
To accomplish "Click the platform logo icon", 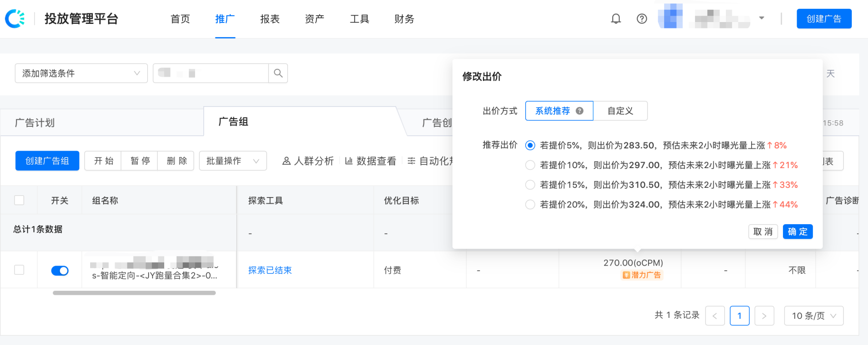I will click(x=15, y=19).
